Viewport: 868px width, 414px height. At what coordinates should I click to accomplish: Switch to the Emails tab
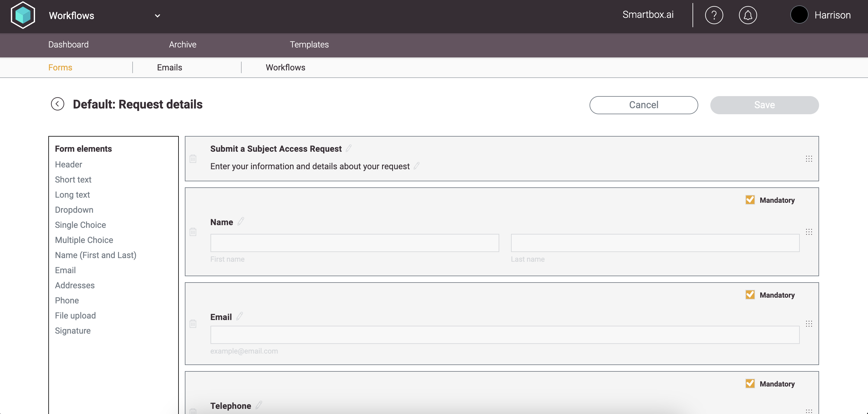point(169,67)
